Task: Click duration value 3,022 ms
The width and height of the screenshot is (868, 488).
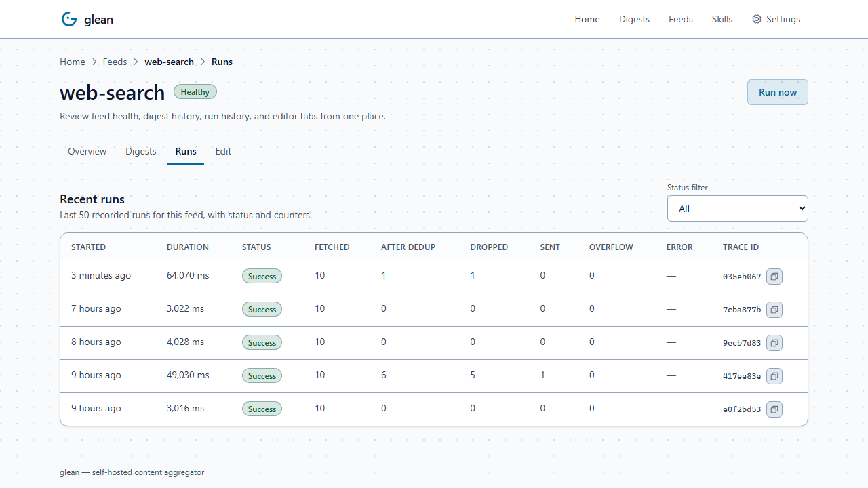Action: [185, 309]
